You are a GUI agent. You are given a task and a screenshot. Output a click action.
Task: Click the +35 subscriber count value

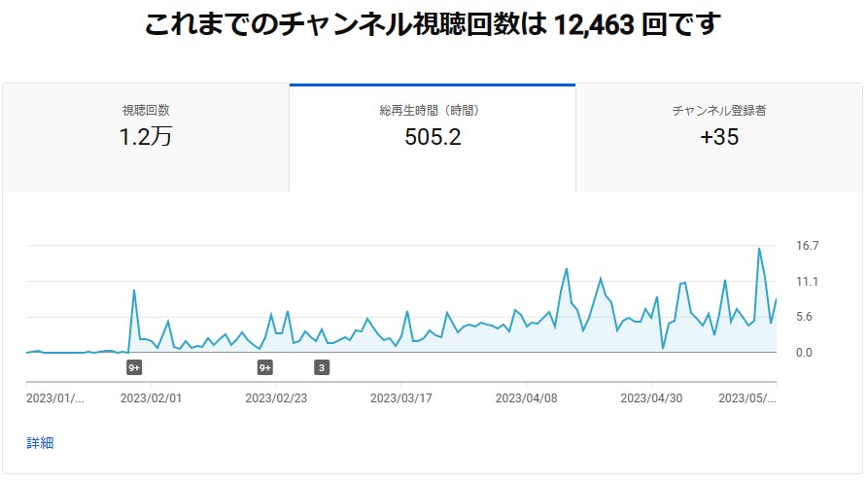point(719,137)
